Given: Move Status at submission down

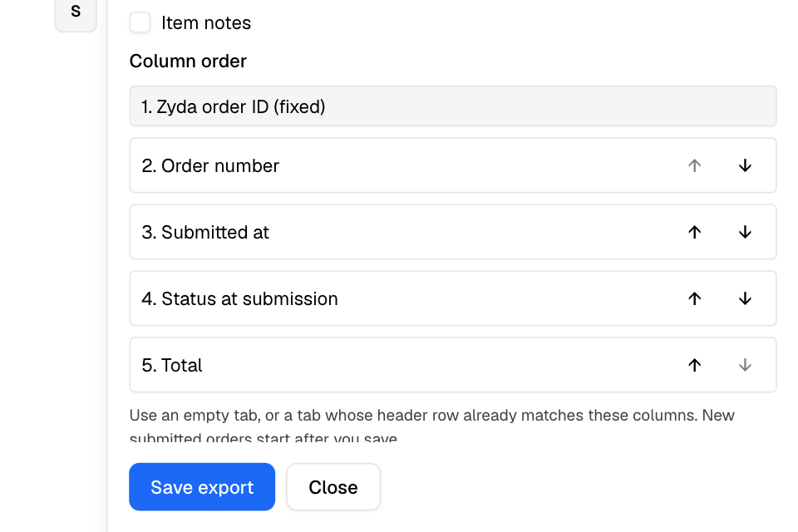Looking at the screenshot, I should pyautogui.click(x=745, y=298).
